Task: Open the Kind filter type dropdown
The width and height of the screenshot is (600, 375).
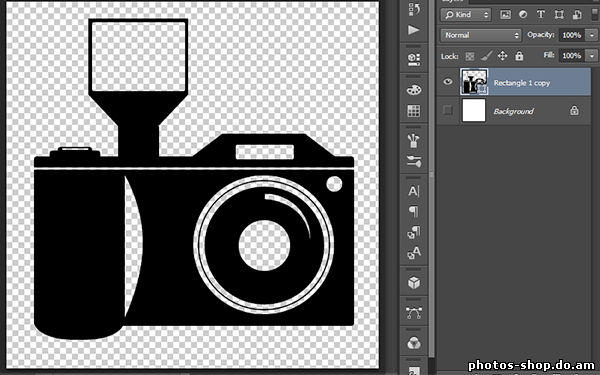Action: click(x=466, y=15)
